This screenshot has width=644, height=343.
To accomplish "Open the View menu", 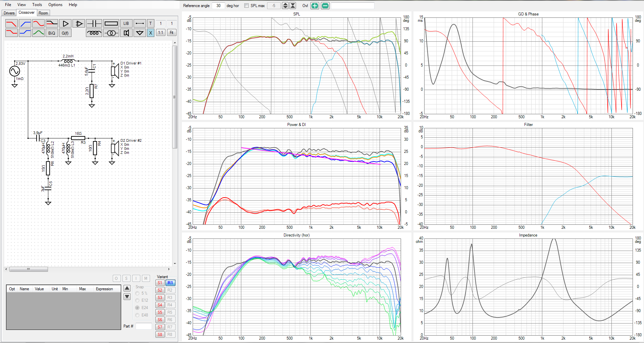I will [x=21, y=5].
